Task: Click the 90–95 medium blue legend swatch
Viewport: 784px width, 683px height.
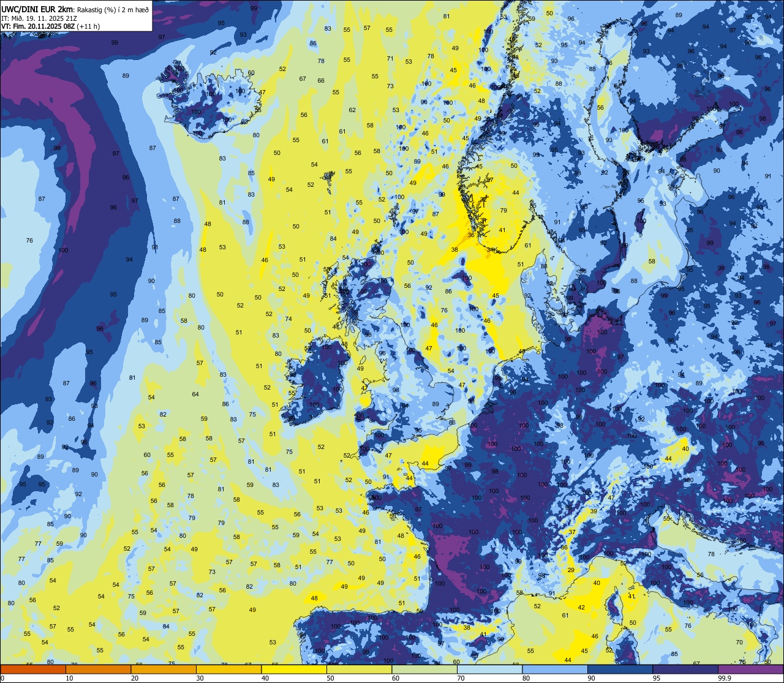Action: (620, 669)
